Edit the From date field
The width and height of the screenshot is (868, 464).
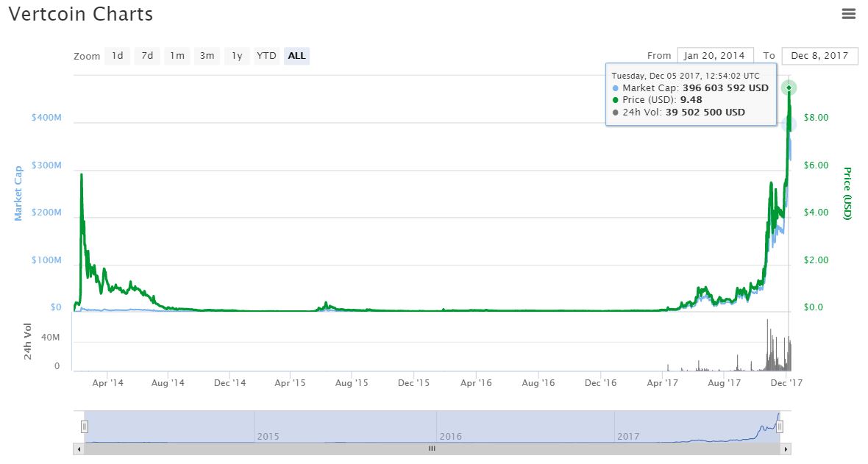tap(715, 55)
